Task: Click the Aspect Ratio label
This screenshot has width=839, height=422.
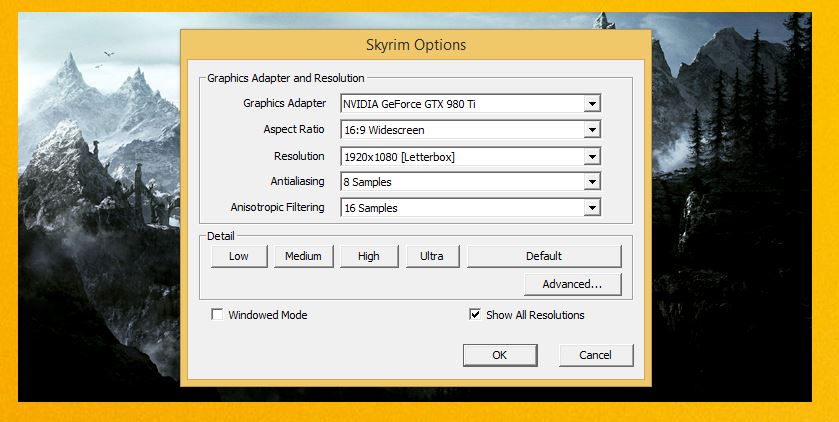Action: (294, 129)
